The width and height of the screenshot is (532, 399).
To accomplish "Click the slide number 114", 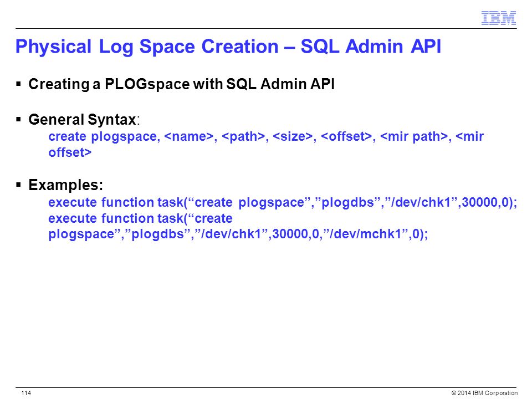I will coord(26,393).
